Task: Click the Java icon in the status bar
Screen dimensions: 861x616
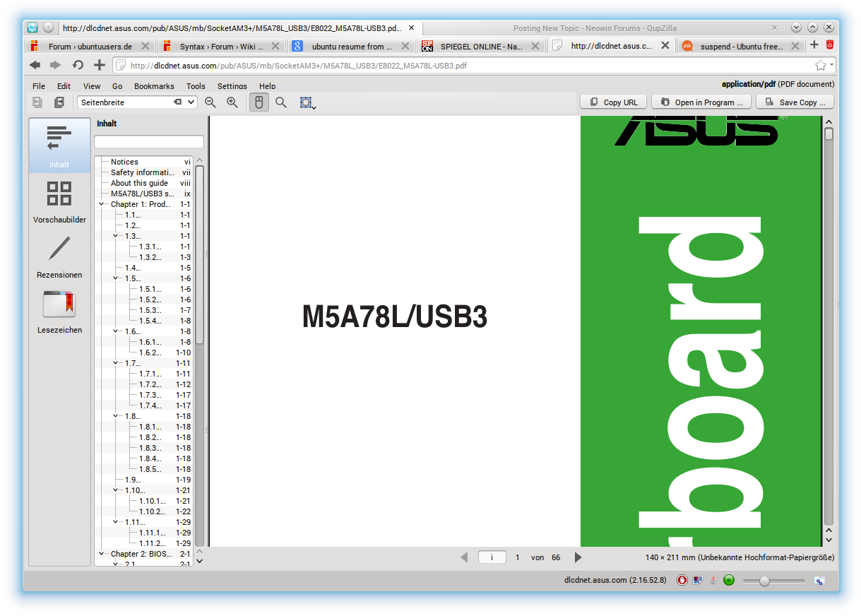Action: [713, 580]
